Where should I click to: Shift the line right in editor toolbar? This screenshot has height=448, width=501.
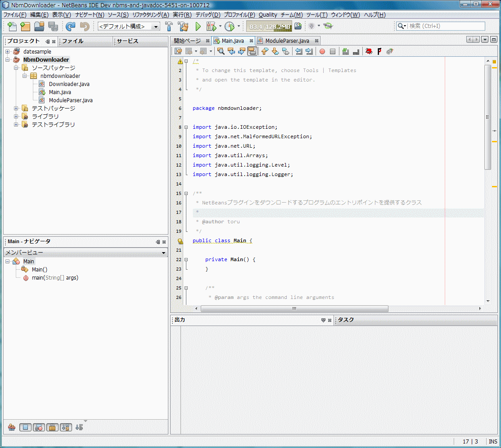[x=309, y=51]
